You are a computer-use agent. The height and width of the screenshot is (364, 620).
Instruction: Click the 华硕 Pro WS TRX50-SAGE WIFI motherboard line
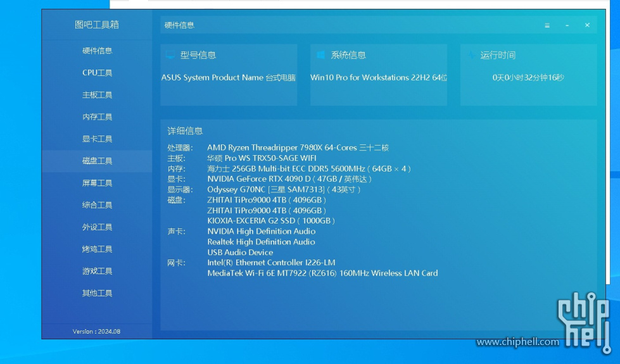262,158
